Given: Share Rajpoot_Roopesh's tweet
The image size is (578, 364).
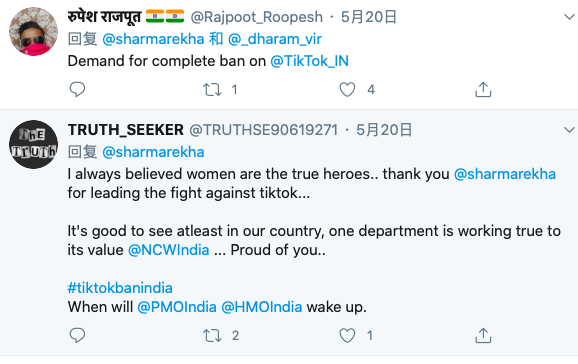Looking at the screenshot, I should pyautogui.click(x=483, y=89).
